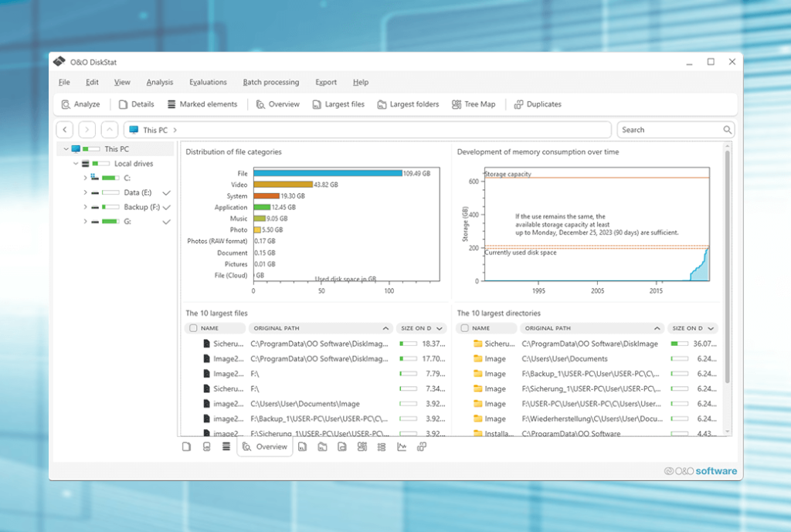Select the Local drives tree item

coord(133,164)
